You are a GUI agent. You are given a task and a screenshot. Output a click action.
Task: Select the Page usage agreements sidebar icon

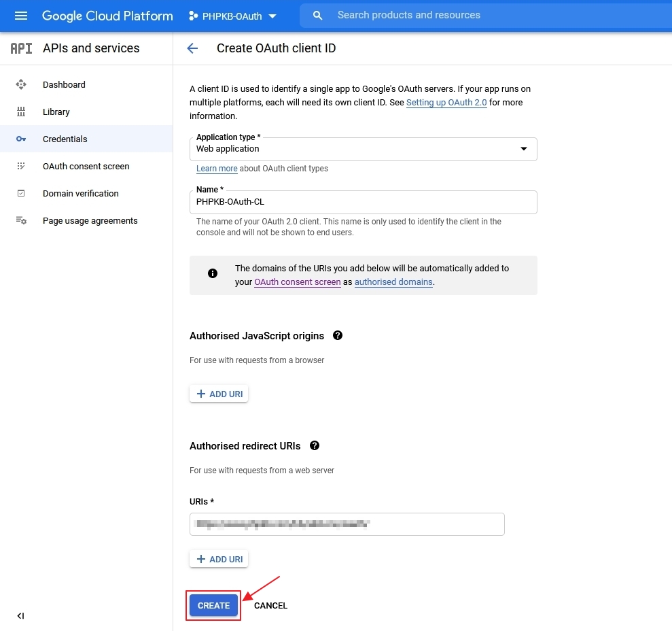click(21, 220)
